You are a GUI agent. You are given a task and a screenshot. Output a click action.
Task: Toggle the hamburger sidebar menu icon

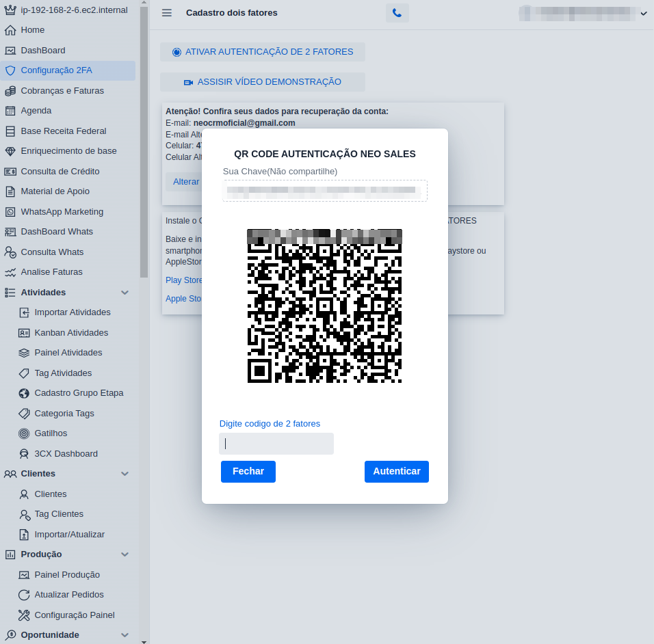(x=167, y=13)
